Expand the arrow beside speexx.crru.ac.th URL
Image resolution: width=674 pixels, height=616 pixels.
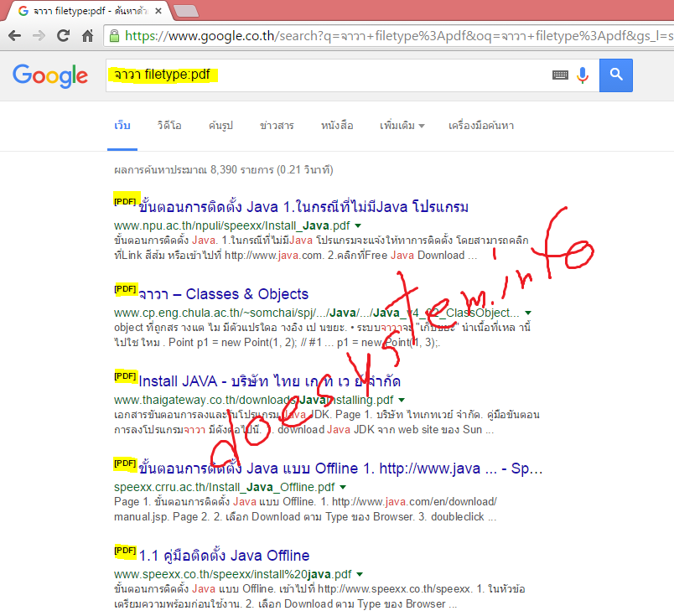click(343, 488)
